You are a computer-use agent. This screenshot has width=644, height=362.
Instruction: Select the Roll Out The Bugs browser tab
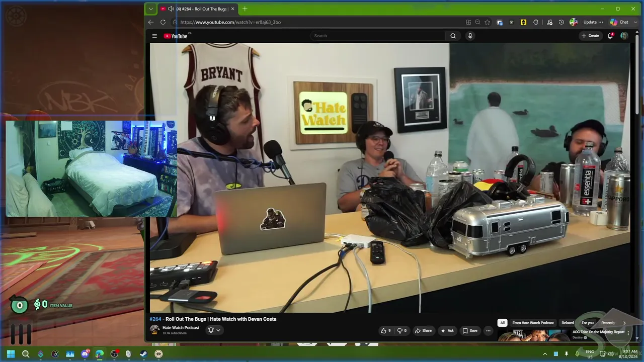point(198,9)
